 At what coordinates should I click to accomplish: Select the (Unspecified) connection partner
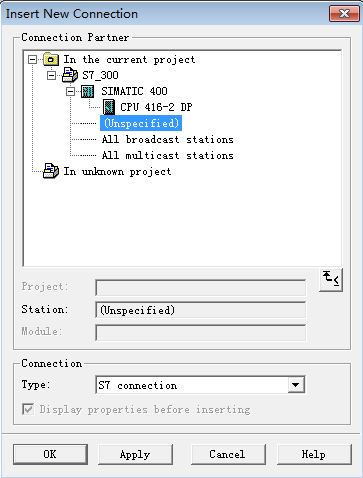pos(141,123)
